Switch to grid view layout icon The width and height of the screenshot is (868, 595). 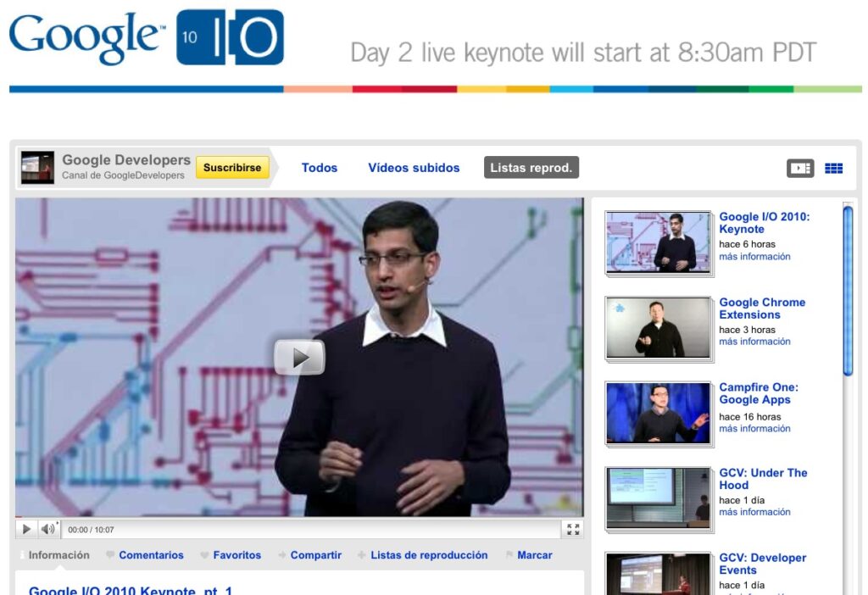click(834, 169)
